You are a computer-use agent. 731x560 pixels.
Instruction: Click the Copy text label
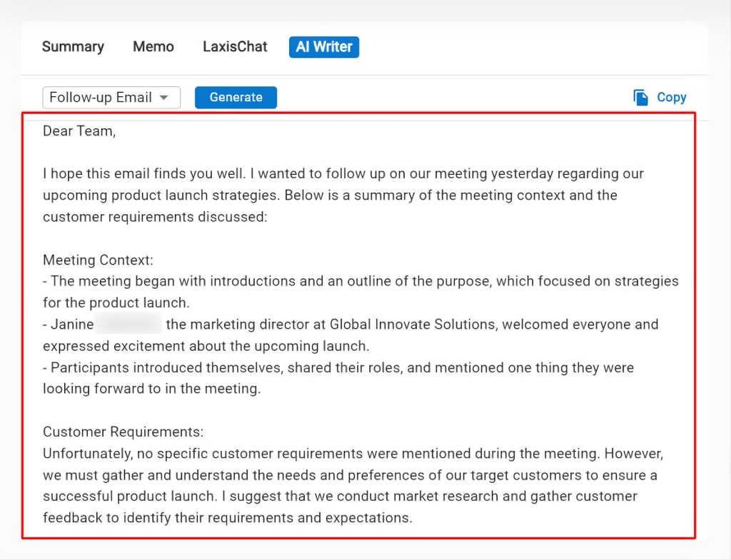coord(671,98)
